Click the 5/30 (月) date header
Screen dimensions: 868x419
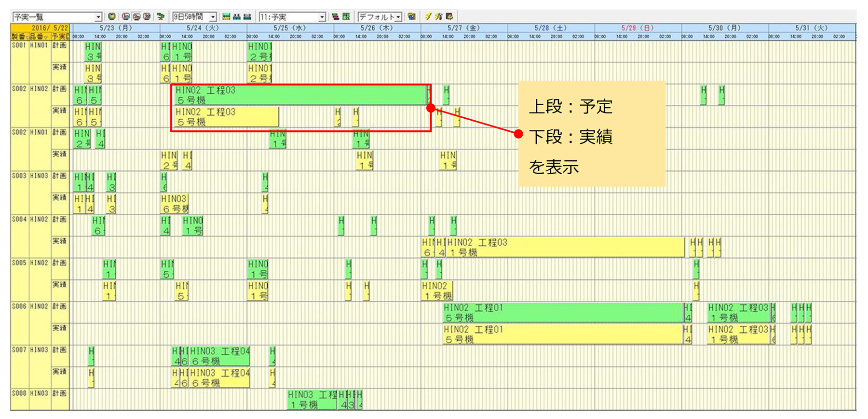click(724, 28)
